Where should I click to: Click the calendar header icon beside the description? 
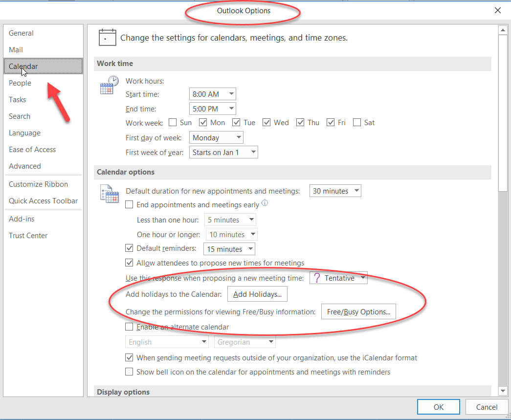107,38
